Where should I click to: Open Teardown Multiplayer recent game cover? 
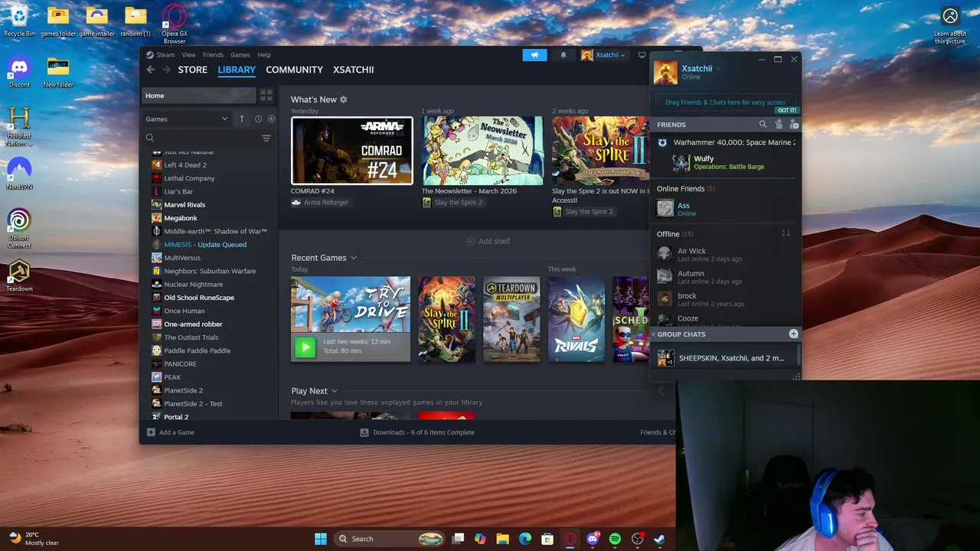(511, 319)
